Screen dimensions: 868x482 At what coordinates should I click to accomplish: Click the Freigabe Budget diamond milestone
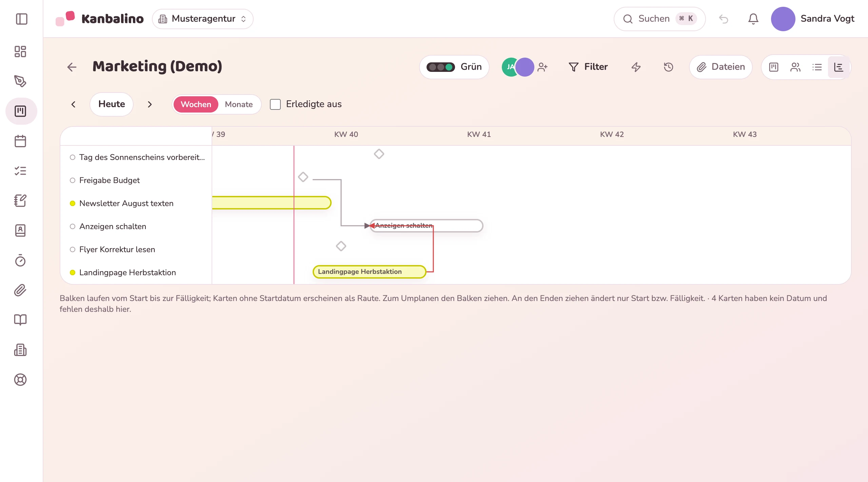(303, 177)
